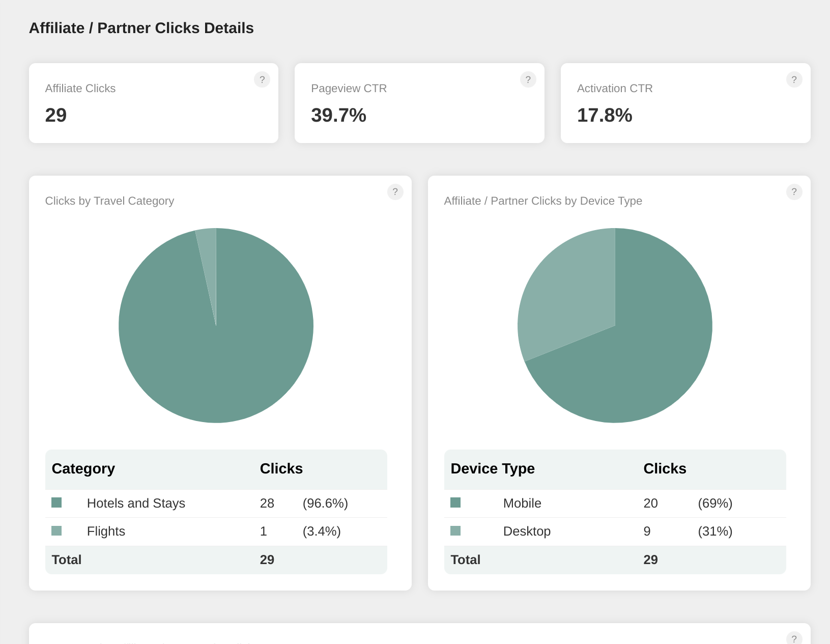The width and height of the screenshot is (830, 644).
Task: Select the Hotels and Stays row label
Action: tap(136, 503)
